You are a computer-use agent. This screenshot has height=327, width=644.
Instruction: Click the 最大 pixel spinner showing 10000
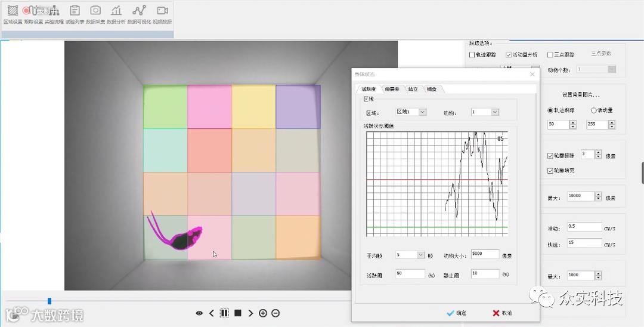pyautogui.click(x=584, y=196)
